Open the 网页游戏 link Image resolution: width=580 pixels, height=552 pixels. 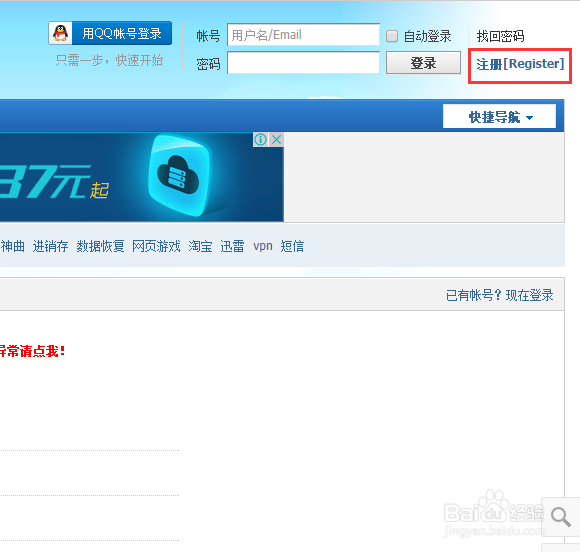[156, 246]
